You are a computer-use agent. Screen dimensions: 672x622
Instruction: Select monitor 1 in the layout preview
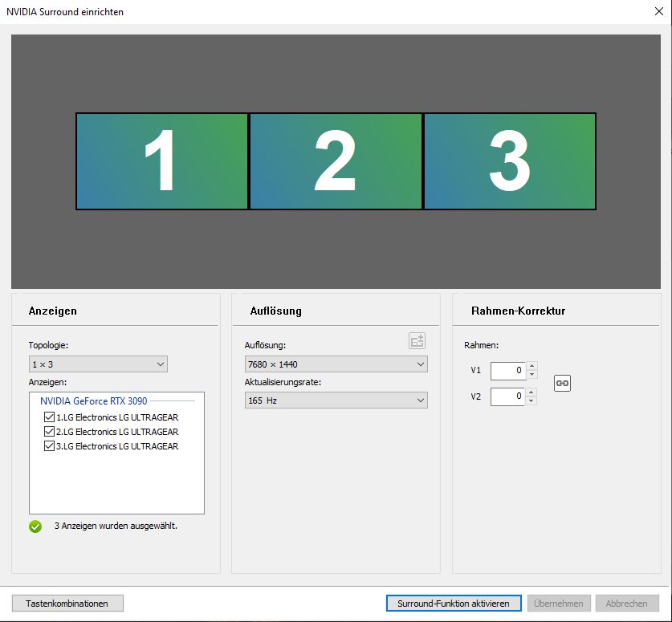(161, 161)
